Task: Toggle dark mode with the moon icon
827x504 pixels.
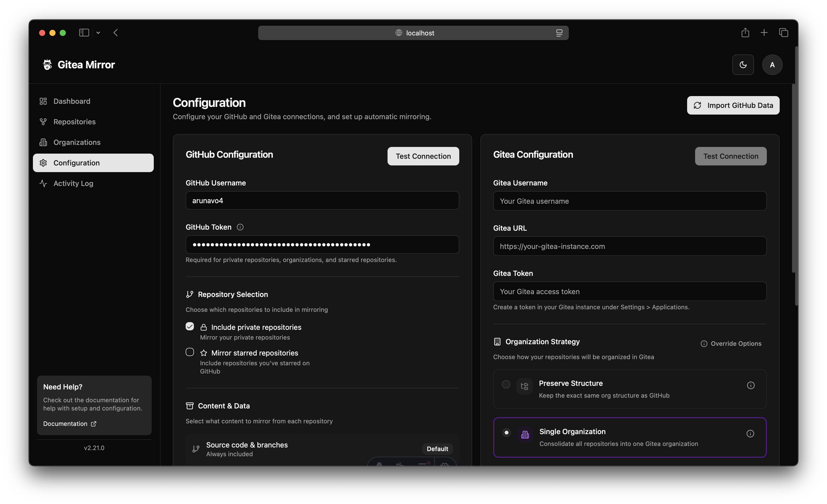Action: click(743, 65)
